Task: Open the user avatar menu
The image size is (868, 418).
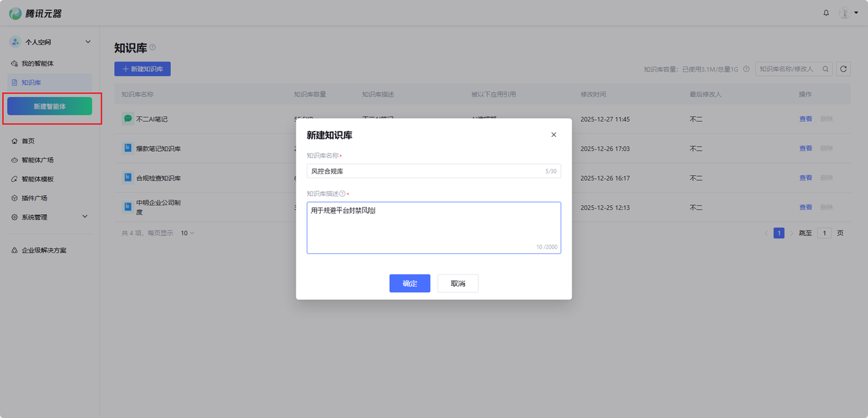Action: coord(844,13)
